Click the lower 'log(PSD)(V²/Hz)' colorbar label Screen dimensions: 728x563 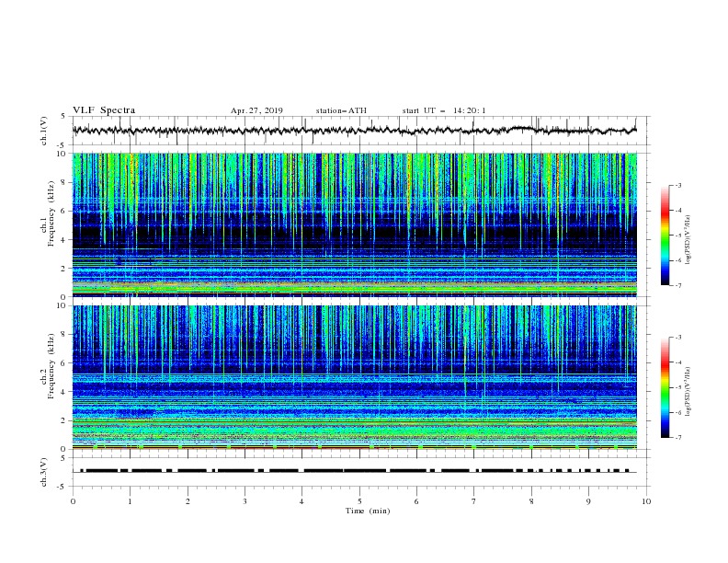click(x=688, y=392)
